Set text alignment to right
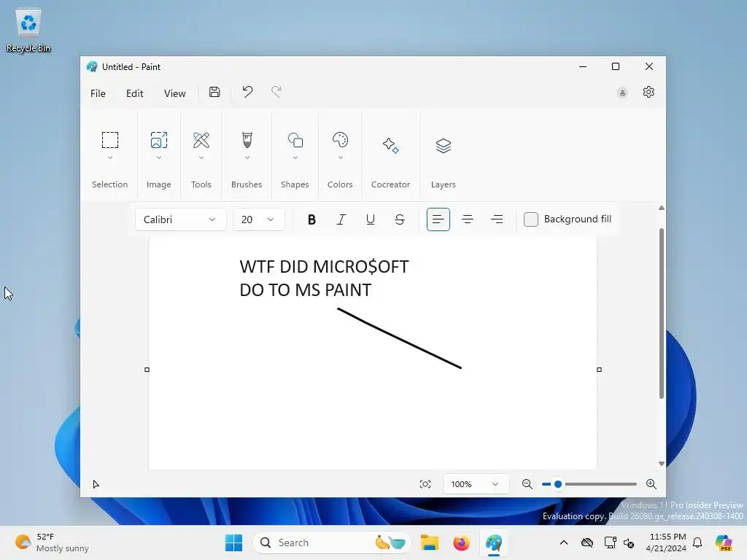Image resolution: width=747 pixels, height=560 pixels. click(x=497, y=219)
